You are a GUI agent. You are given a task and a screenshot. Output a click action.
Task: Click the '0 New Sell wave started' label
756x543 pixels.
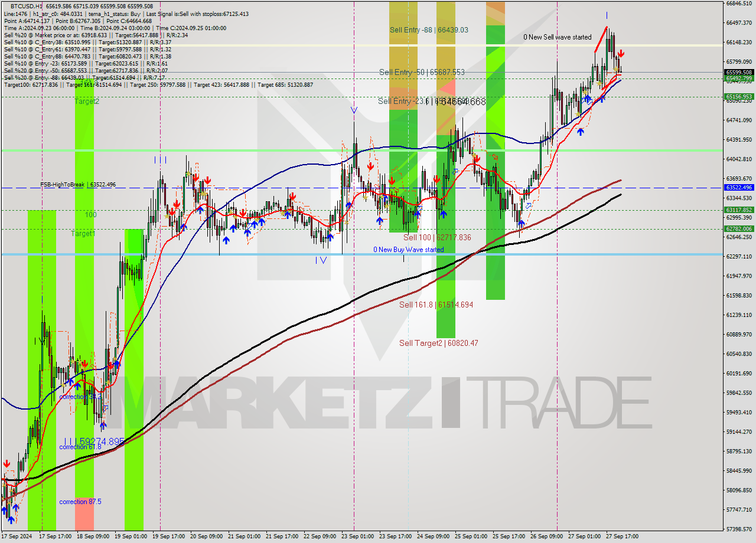[x=557, y=37]
